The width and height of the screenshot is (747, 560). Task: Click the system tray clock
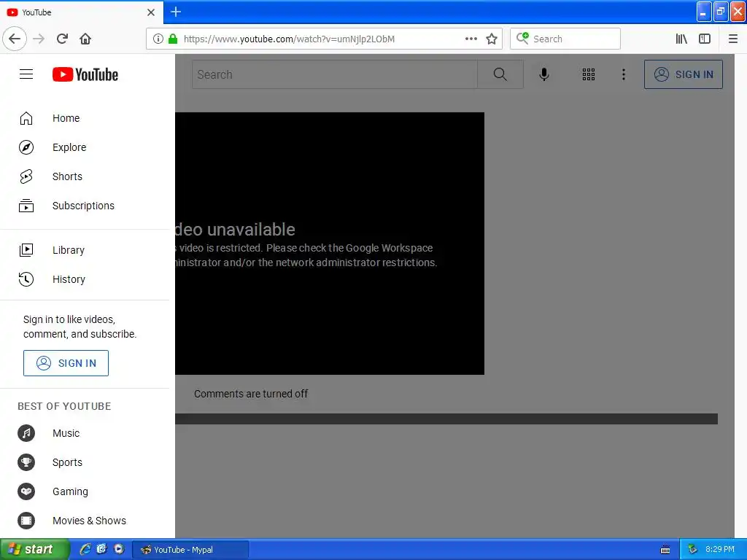point(720,549)
